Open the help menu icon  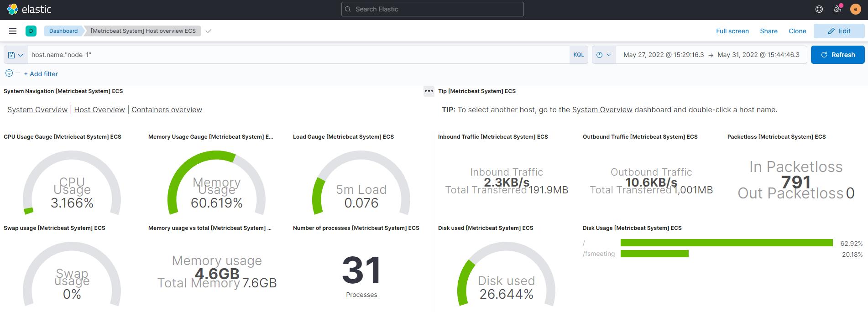[x=819, y=9]
